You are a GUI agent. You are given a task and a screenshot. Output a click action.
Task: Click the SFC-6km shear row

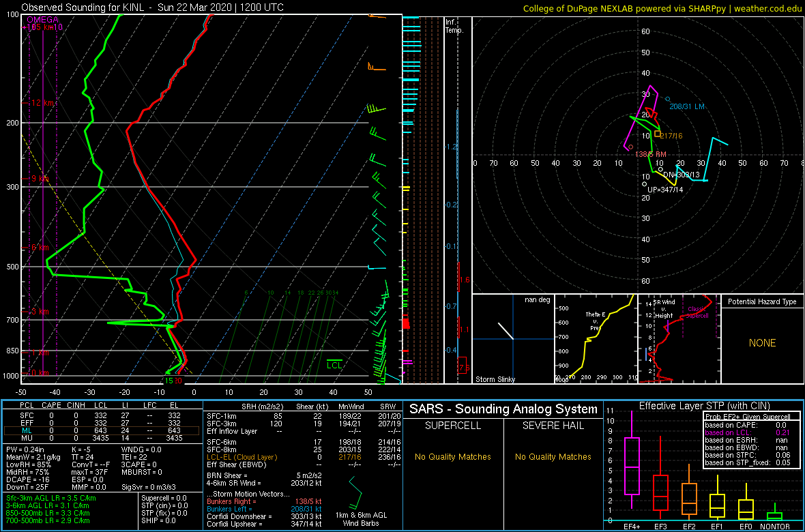pyautogui.click(x=304, y=441)
